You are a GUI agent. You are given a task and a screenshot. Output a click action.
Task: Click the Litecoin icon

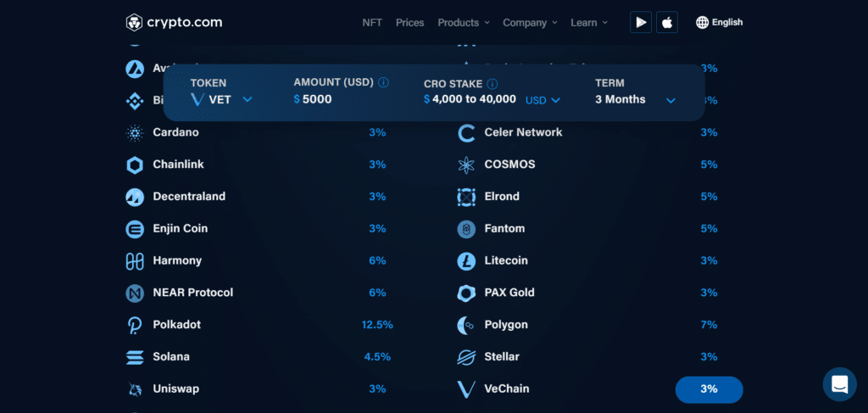[x=466, y=260]
